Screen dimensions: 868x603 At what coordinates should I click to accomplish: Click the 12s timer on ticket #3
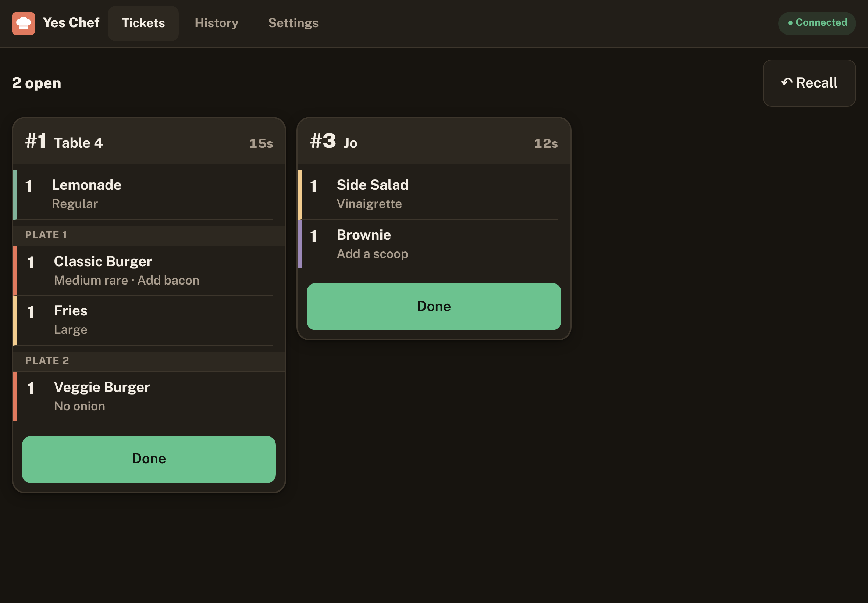click(x=546, y=143)
